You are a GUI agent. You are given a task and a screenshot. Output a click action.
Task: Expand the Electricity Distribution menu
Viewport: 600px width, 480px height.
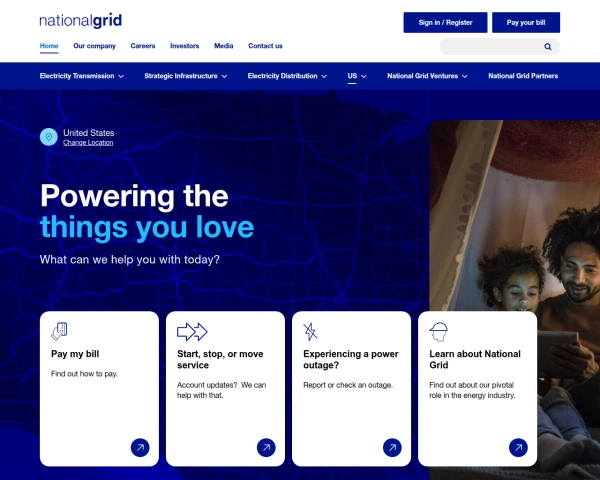click(287, 76)
